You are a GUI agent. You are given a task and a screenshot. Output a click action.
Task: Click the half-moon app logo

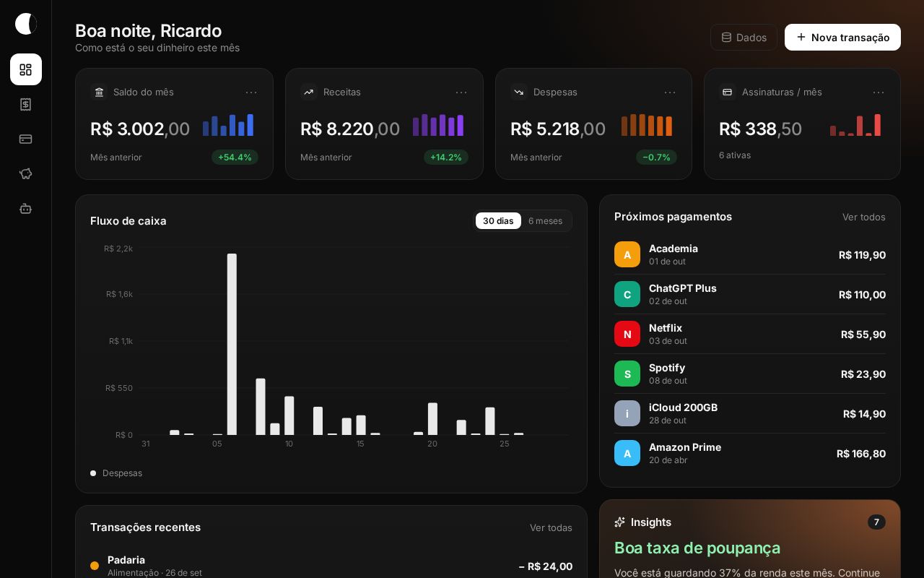[26, 24]
